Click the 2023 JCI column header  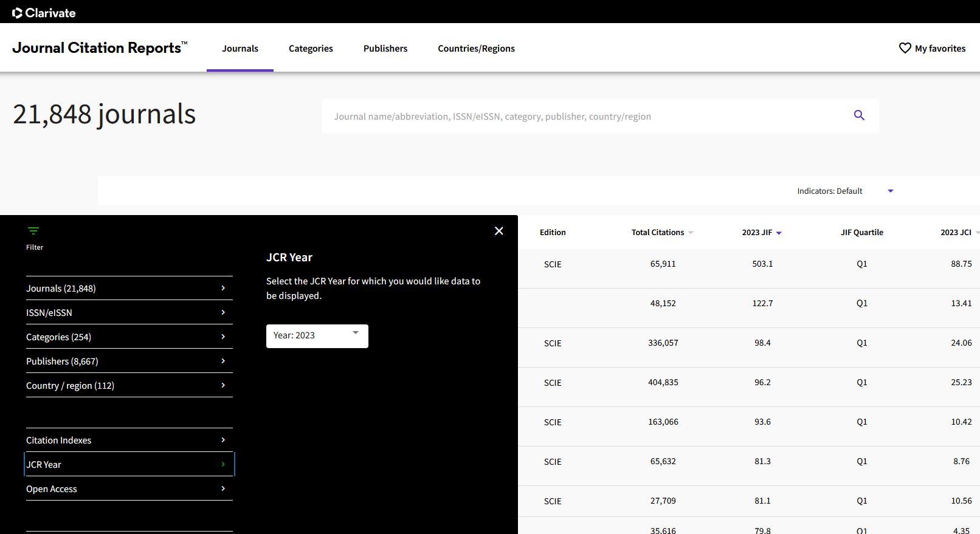coord(956,232)
